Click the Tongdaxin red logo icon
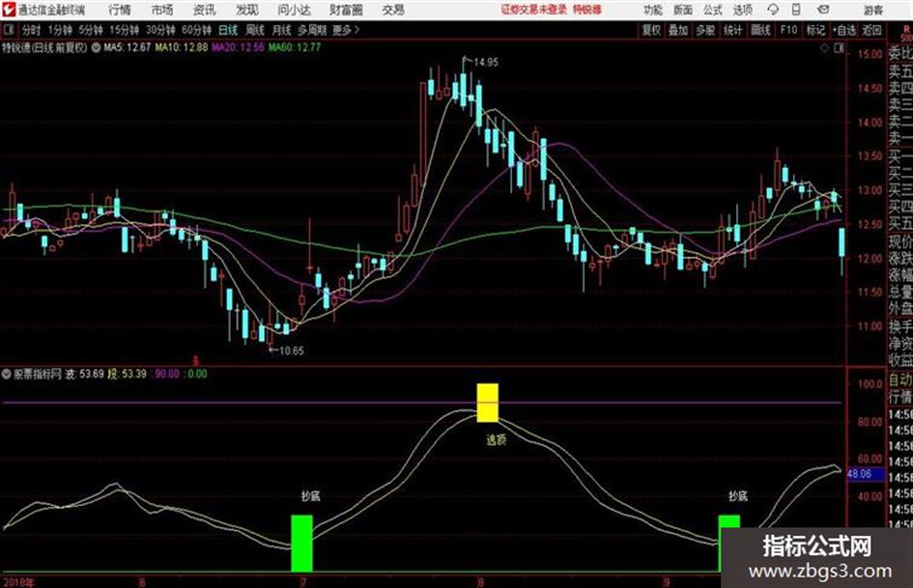The image size is (913, 588). (x=9, y=10)
